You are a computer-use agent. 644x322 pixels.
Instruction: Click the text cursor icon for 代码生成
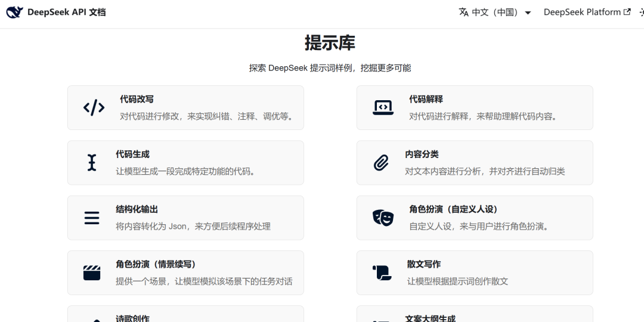(92, 163)
